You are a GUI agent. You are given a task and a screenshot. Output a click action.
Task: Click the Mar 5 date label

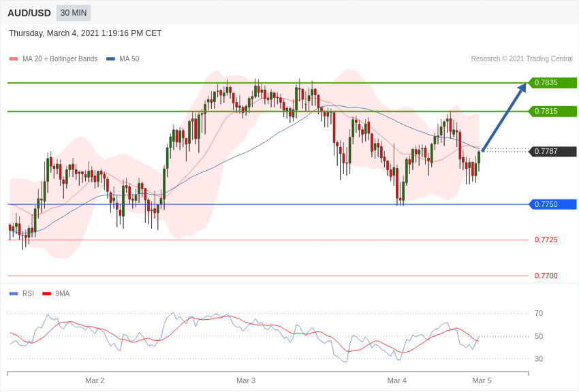click(x=482, y=380)
